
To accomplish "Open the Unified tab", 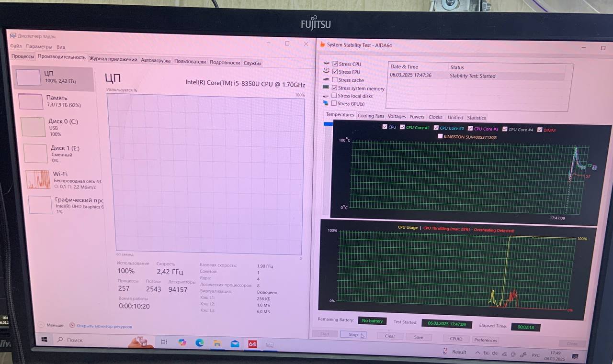I will (455, 117).
